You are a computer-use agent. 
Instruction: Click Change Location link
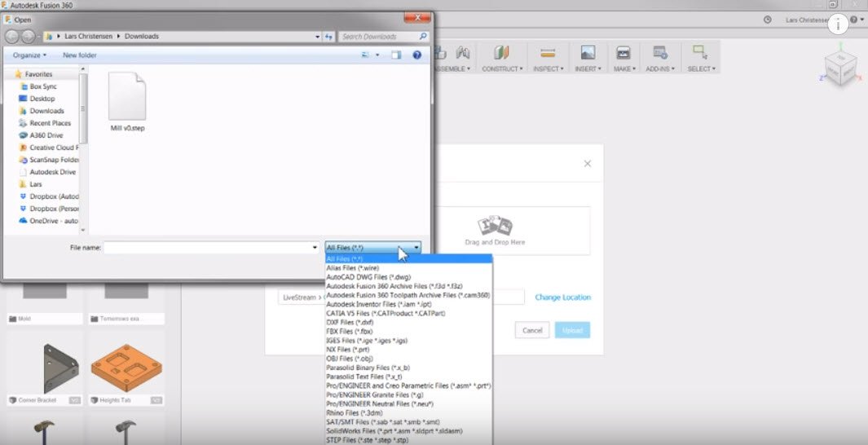coord(562,297)
